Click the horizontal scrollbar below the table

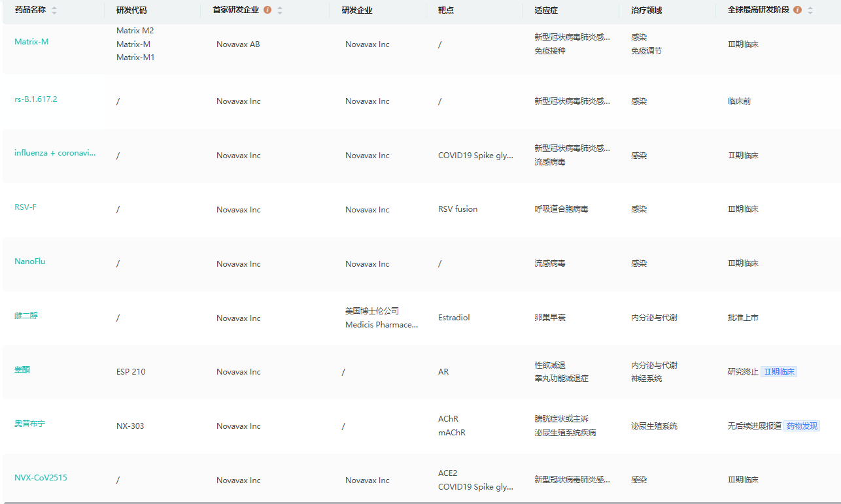coord(420,502)
